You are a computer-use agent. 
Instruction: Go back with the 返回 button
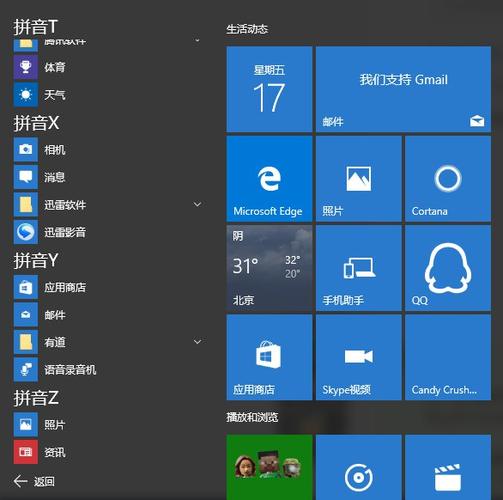coord(34,481)
